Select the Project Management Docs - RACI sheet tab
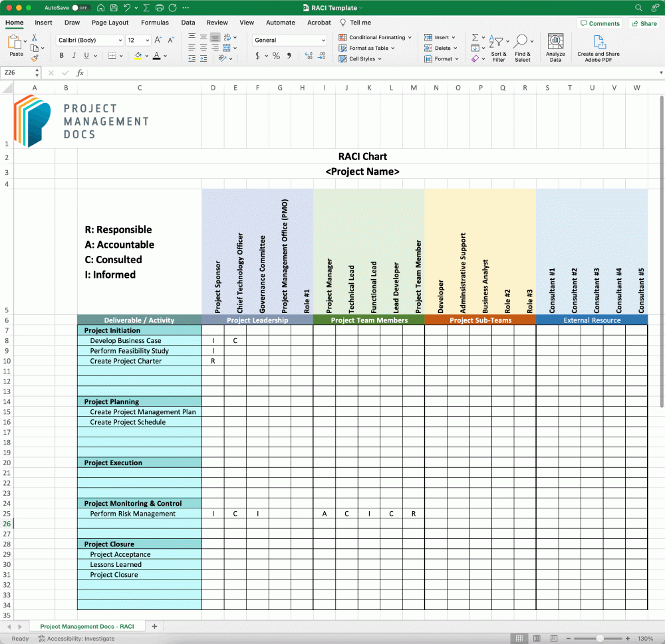This screenshot has height=644, width=665. [87, 625]
